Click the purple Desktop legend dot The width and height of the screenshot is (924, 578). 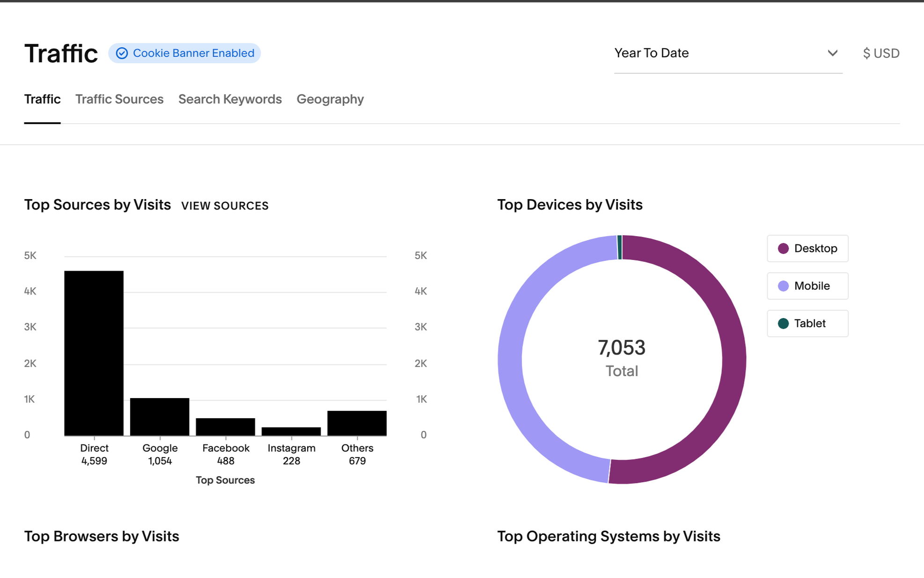(783, 248)
